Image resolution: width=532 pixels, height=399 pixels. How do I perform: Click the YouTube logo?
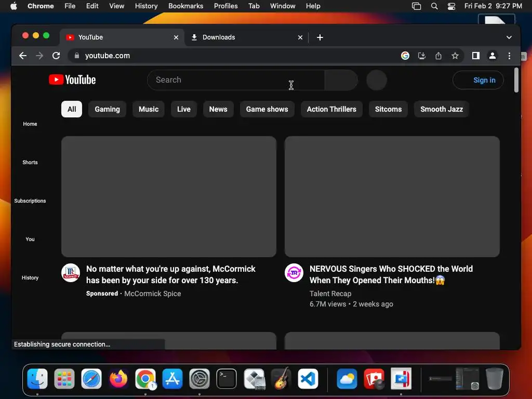[72, 79]
